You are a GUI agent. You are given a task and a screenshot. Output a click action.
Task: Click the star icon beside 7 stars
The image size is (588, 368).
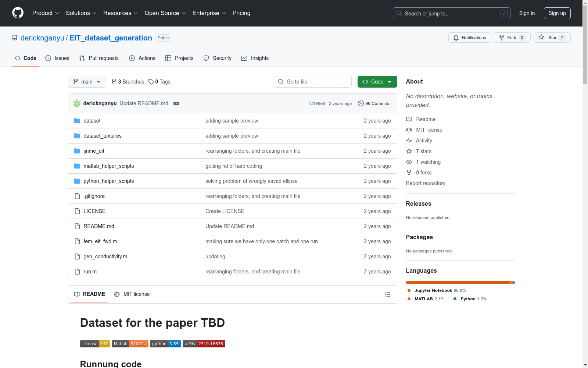[409, 151]
